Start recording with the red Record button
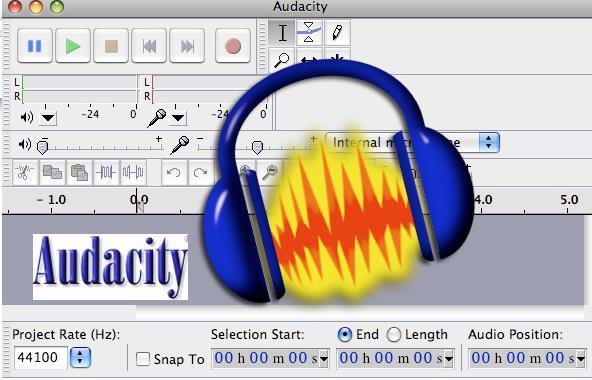The width and height of the screenshot is (592, 380). [233, 46]
